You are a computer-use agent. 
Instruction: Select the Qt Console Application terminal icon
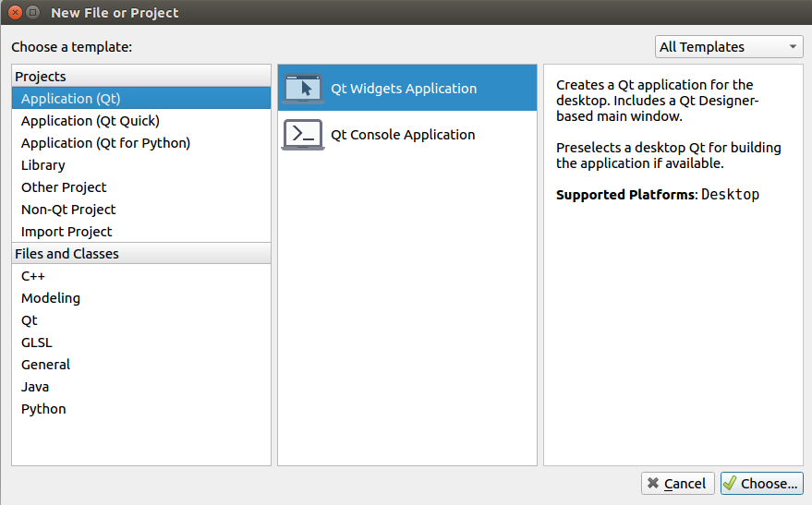click(x=303, y=135)
